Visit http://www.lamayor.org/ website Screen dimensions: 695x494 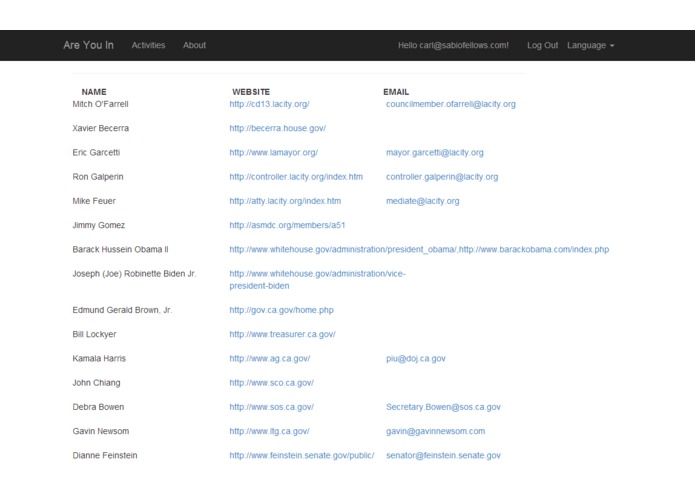(273, 152)
